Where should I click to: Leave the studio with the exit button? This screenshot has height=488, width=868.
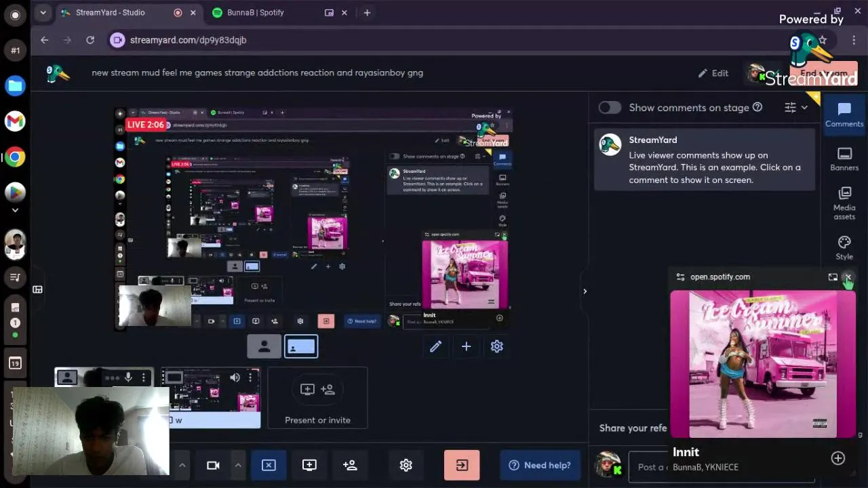pos(462,465)
